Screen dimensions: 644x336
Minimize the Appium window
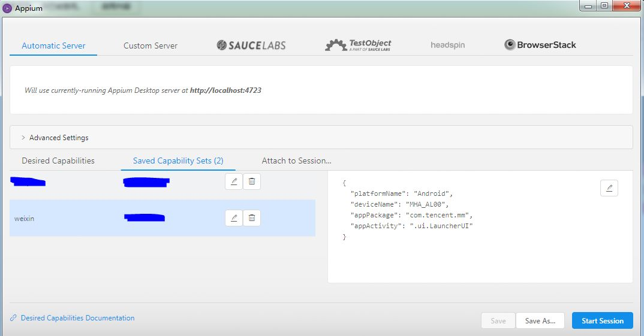pos(588,6)
